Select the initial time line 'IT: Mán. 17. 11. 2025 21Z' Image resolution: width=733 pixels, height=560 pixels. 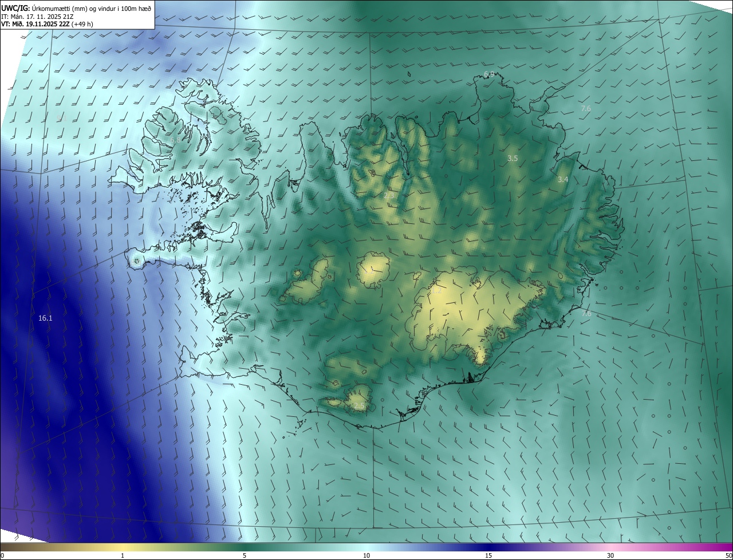(38, 16)
